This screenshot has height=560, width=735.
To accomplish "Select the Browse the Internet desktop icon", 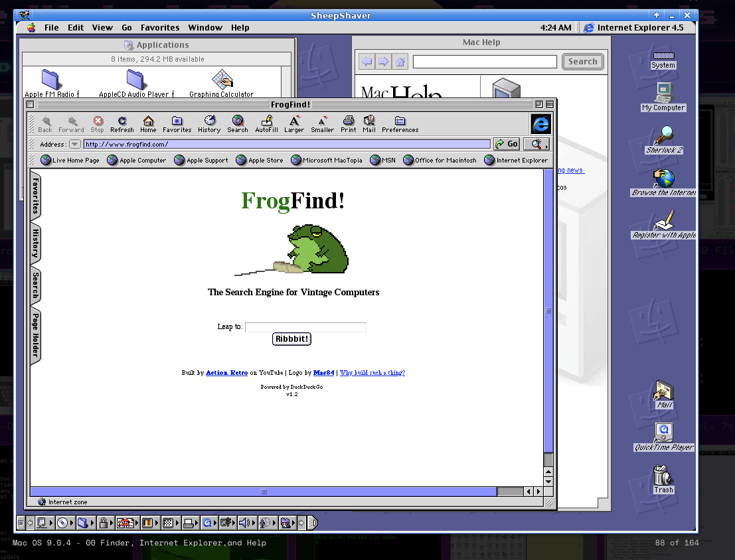I will (x=664, y=182).
